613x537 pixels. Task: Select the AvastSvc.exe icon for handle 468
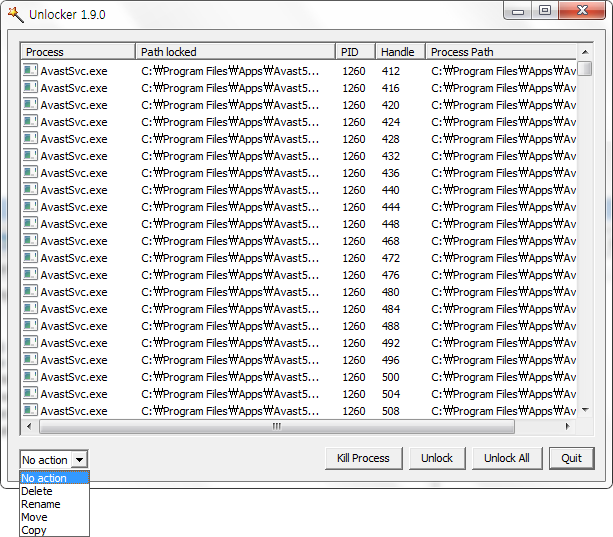click(x=30, y=241)
